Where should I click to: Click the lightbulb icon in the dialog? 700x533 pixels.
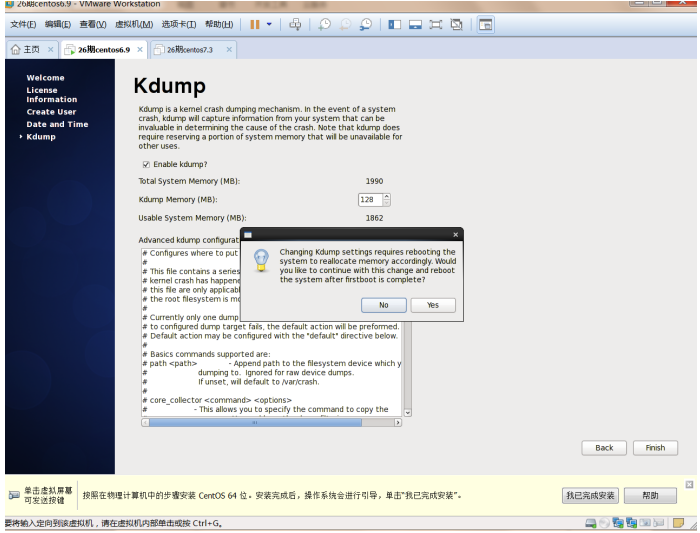[x=261, y=261]
